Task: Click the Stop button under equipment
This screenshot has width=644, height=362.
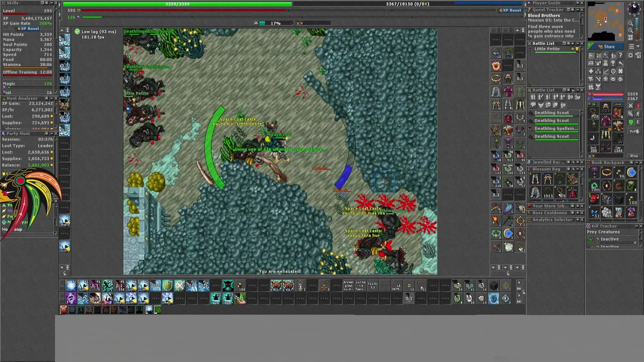Action: pos(634,156)
